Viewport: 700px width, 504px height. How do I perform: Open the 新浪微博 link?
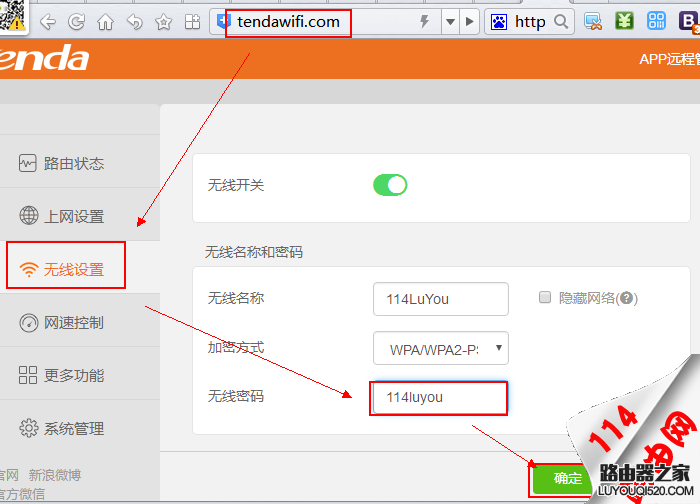point(54,475)
